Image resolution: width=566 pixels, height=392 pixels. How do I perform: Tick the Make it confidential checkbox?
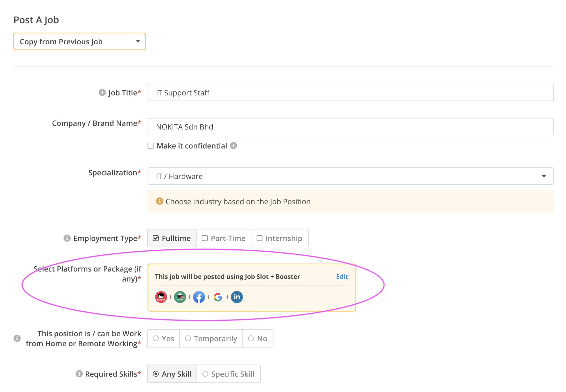coord(151,145)
